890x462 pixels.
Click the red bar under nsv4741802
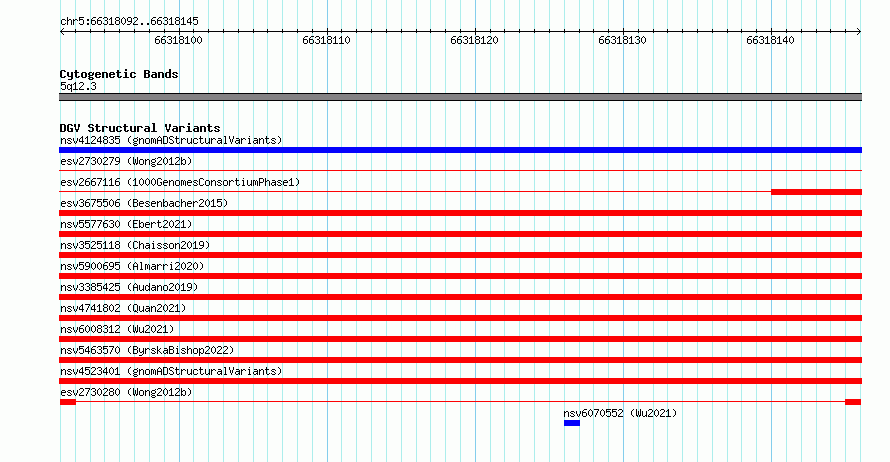pos(460,318)
